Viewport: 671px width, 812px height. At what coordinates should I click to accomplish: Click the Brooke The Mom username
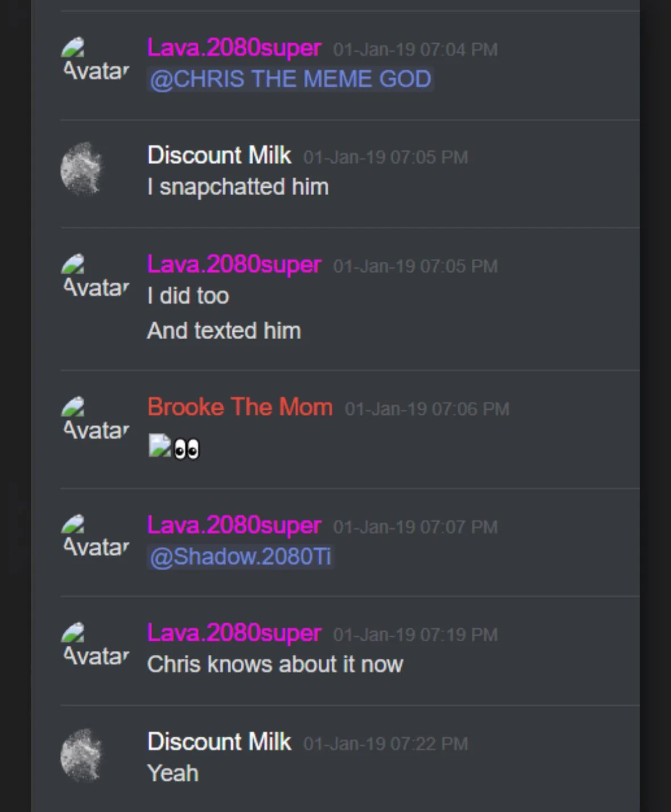coord(240,407)
